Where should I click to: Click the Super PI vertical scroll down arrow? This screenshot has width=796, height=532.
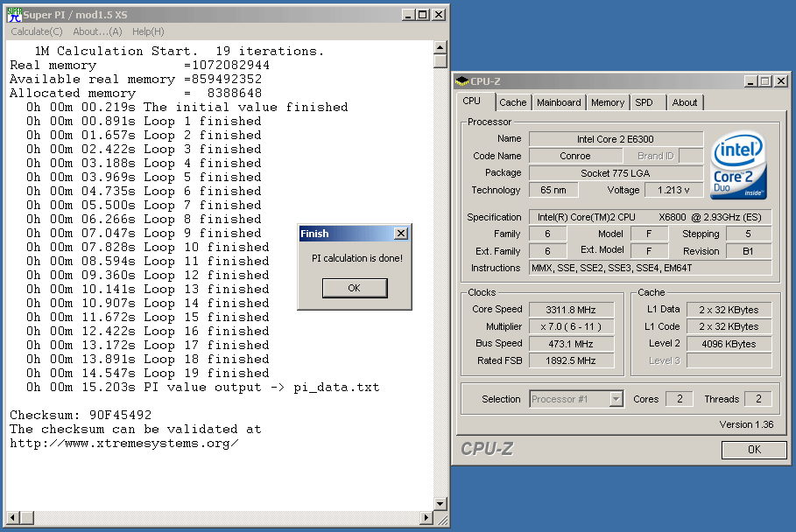tap(440, 504)
